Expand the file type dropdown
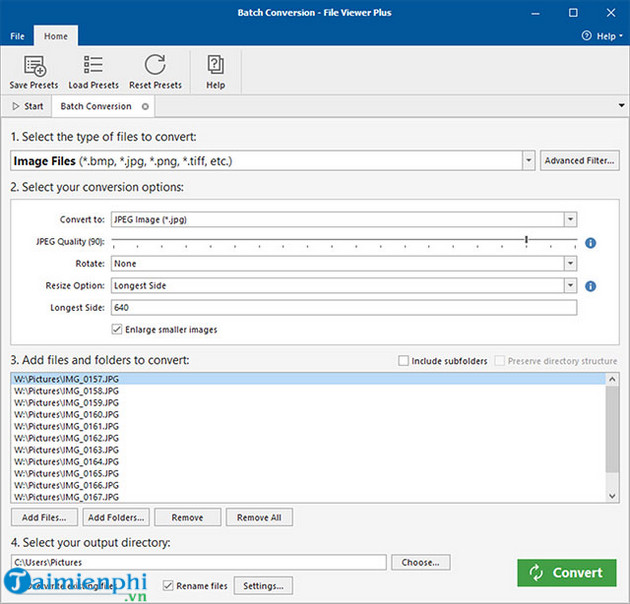630x604 pixels. (x=528, y=160)
